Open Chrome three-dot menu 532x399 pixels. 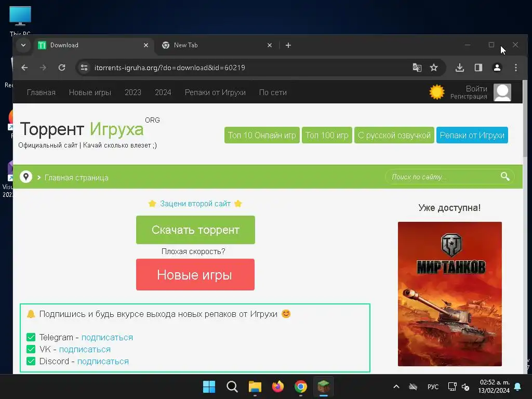[x=516, y=68]
